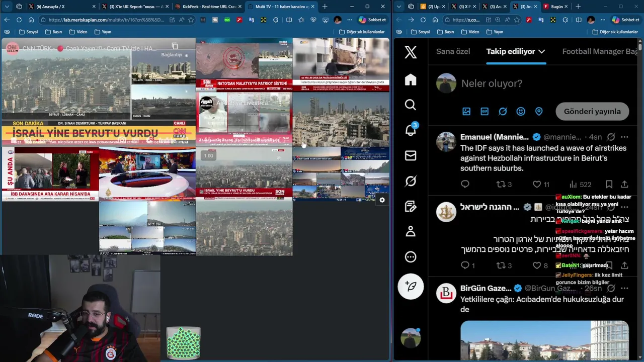Refresh the X page in right window
The height and width of the screenshot is (362, 644).
423,20
